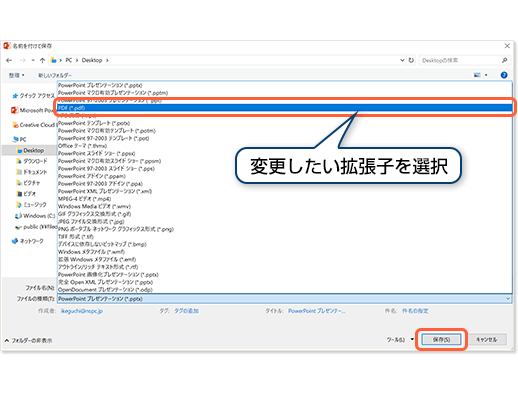
Task: Click the forward navigation arrow
Action: click(x=22, y=60)
